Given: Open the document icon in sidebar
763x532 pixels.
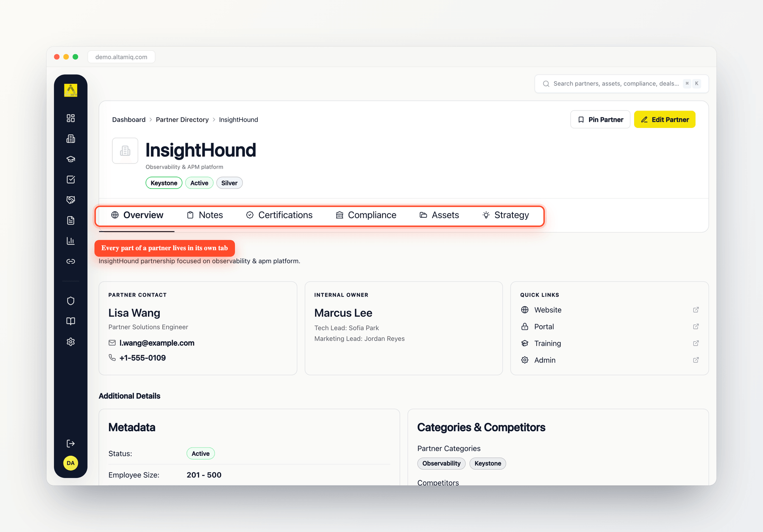Looking at the screenshot, I should 71,220.
